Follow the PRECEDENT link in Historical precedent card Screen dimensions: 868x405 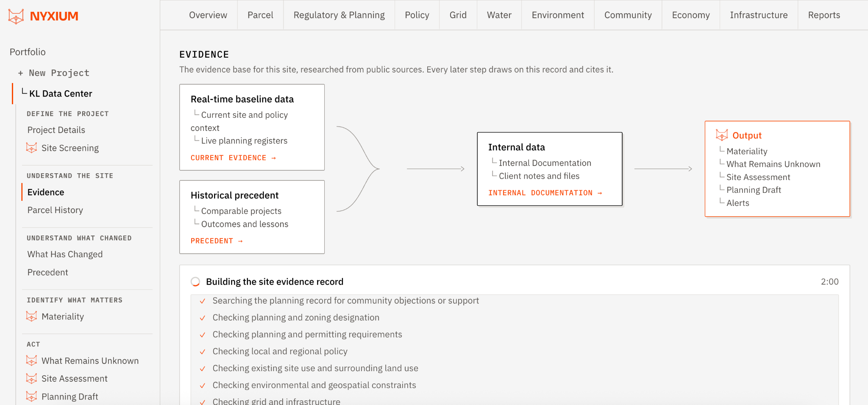click(217, 241)
